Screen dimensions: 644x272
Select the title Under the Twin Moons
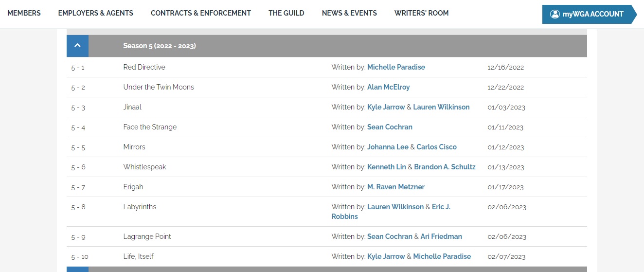point(159,87)
